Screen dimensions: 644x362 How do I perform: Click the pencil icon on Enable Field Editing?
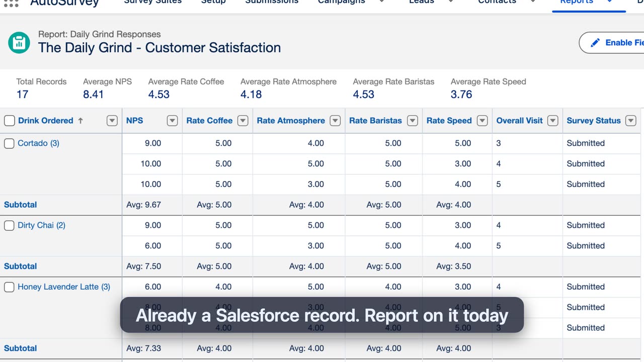pos(595,43)
